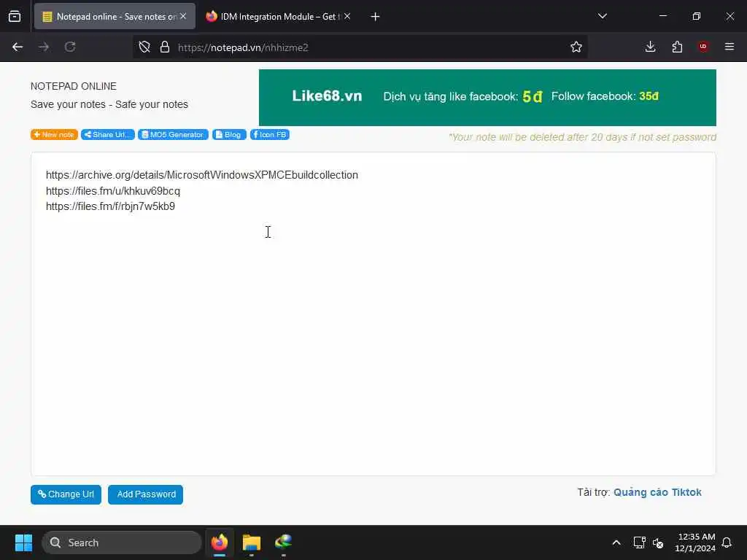Open the clock and calendar flyout
The image size is (747, 560).
pos(695,542)
